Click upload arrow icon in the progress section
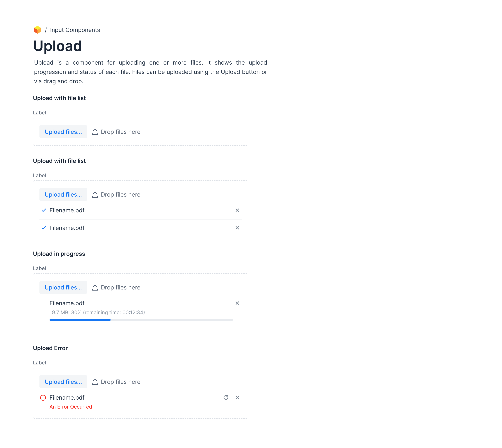Image resolution: width=502 pixels, height=448 pixels. pos(95,287)
